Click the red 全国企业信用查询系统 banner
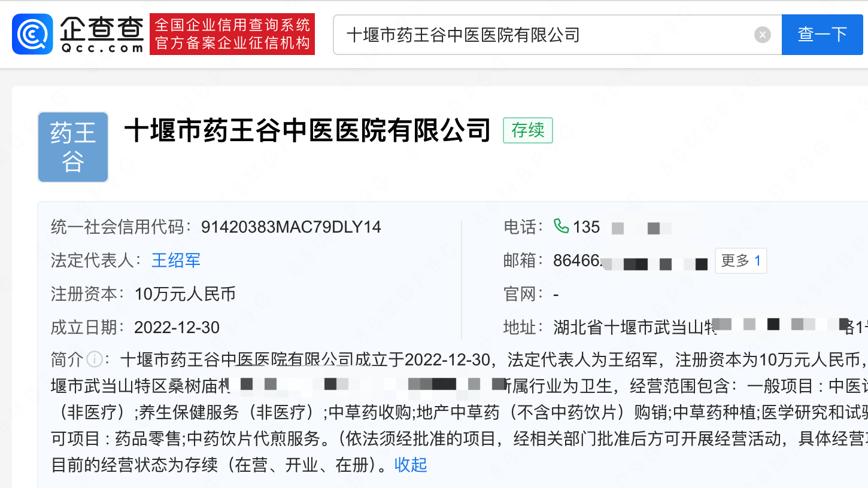Image resolution: width=868 pixels, height=488 pixels. (232, 35)
